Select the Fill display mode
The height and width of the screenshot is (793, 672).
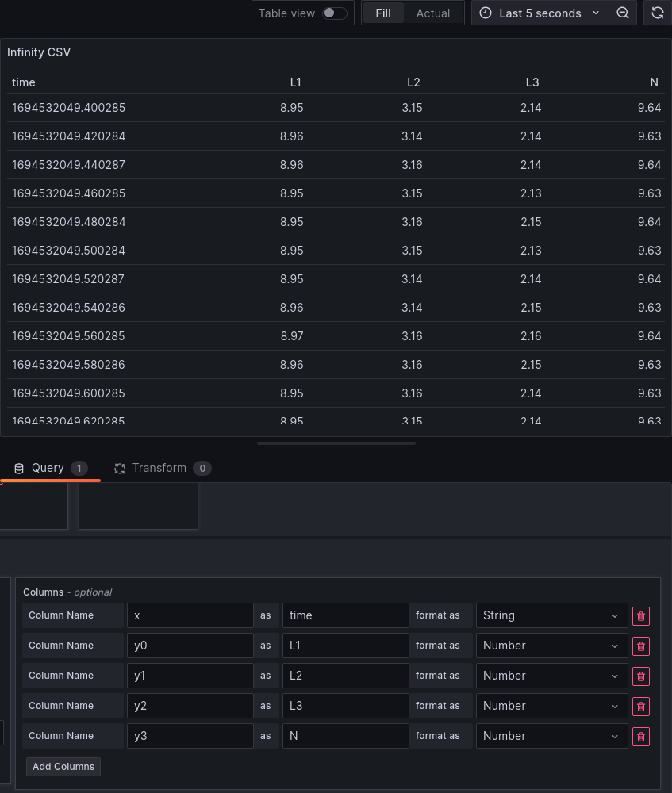383,13
